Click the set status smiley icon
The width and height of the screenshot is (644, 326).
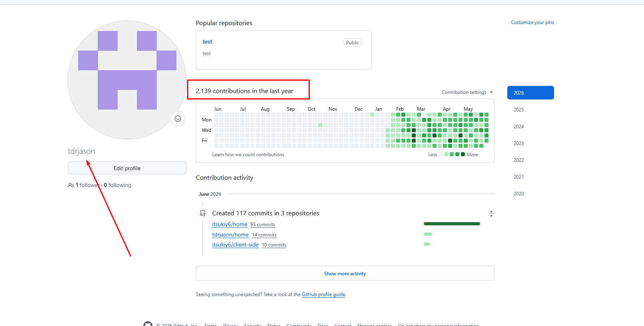[x=178, y=119]
